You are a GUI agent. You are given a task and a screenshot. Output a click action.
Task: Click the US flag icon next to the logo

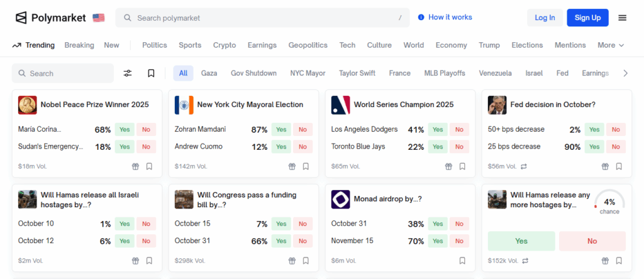(x=99, y=18)
